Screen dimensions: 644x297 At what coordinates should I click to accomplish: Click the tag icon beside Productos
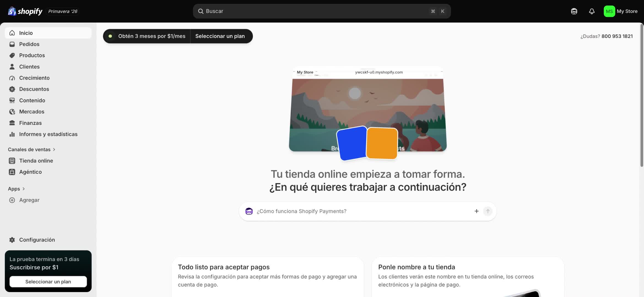(x=12, y=55)
